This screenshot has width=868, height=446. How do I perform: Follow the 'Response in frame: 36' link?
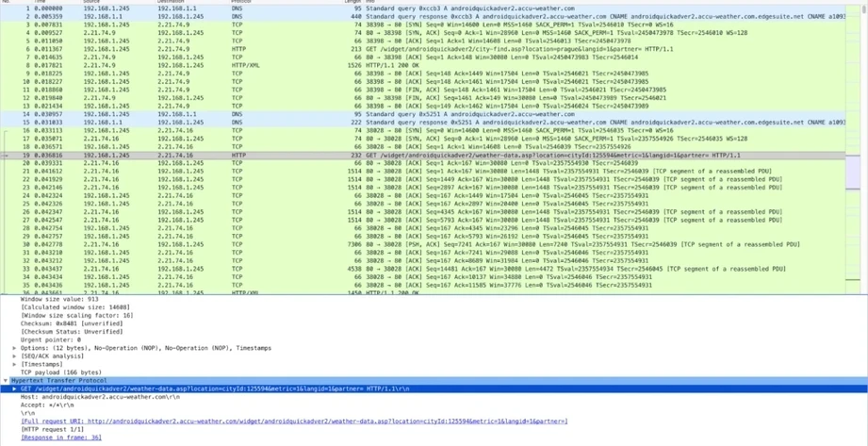(61, 438)
